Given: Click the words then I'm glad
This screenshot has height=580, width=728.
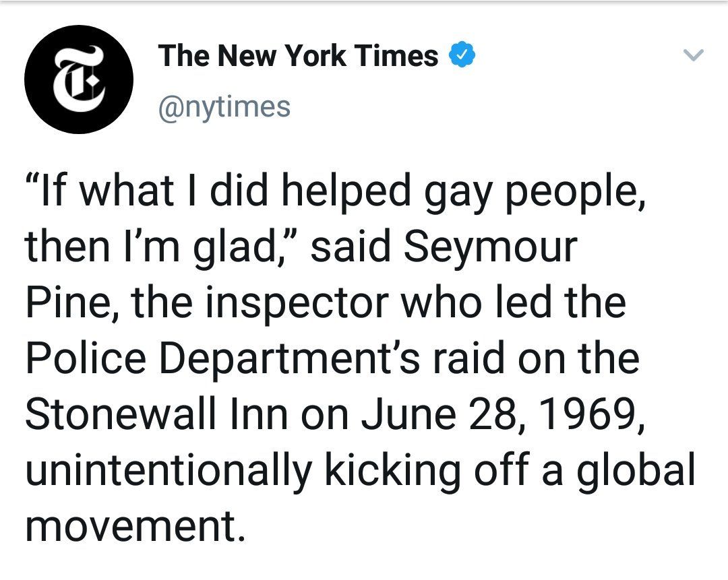Looking at the screenshot, I should point(153,248).
